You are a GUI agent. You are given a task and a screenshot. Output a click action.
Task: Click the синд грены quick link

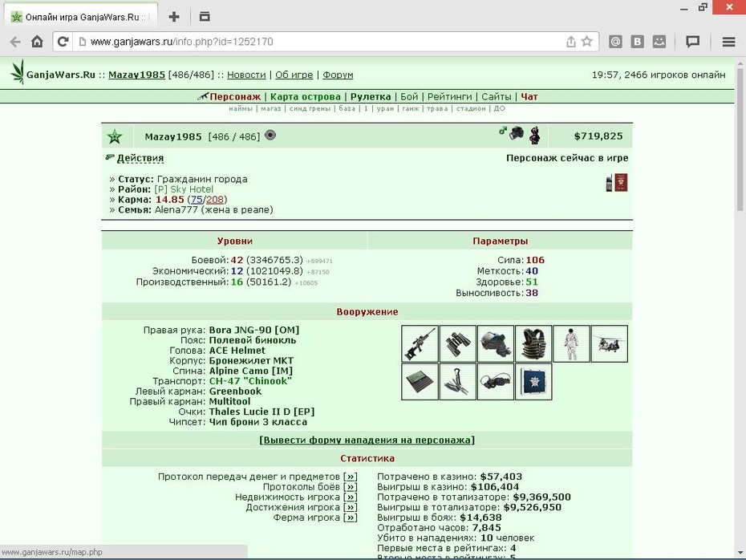click(310, 108)
